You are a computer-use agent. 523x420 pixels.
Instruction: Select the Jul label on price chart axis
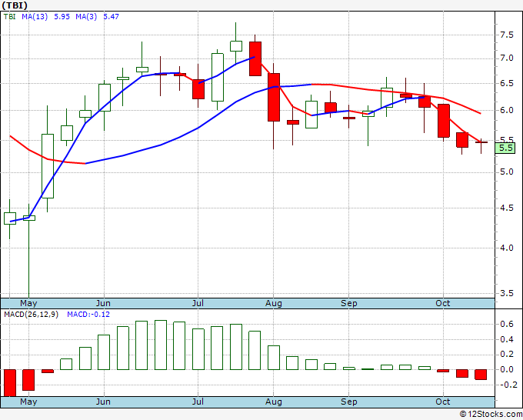198,303
